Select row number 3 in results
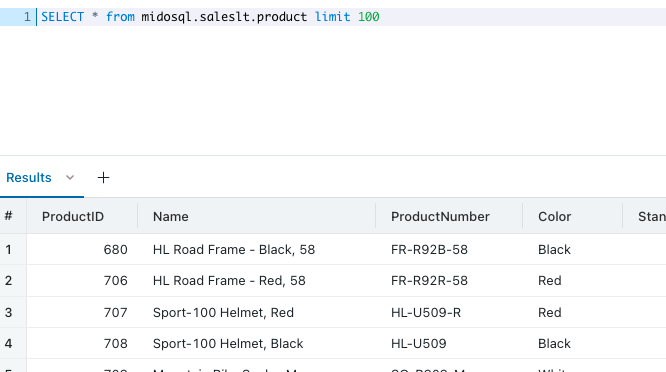This screenshot has height=372, width=666. [8, 313]
